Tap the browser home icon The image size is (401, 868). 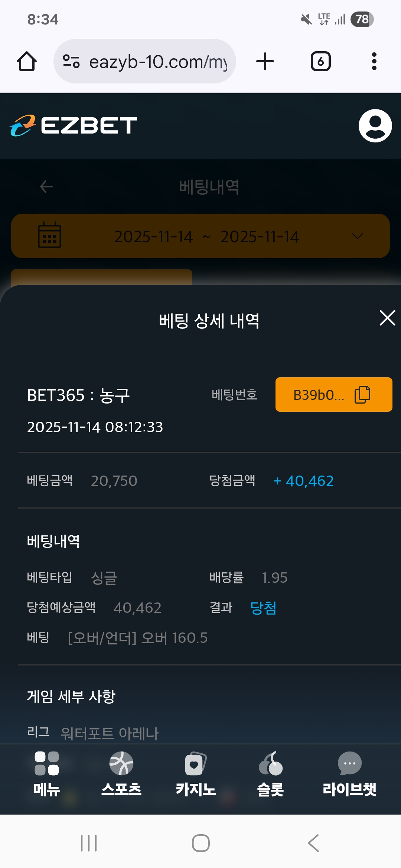pyautogui.click(x=27, y=62)
